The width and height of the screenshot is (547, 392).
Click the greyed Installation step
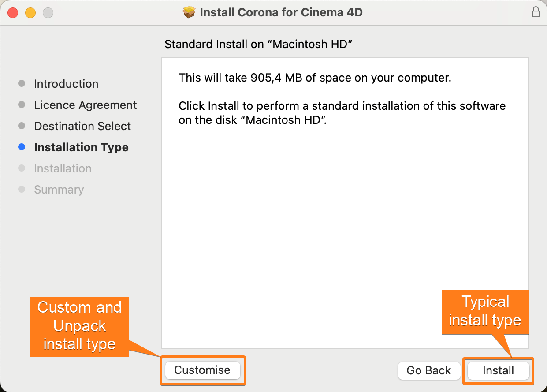(63, 168)
